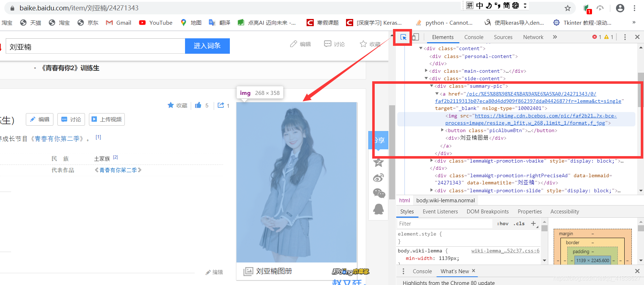
Task: Click the 刘亚楠 portrait photo
Action: 297,182
